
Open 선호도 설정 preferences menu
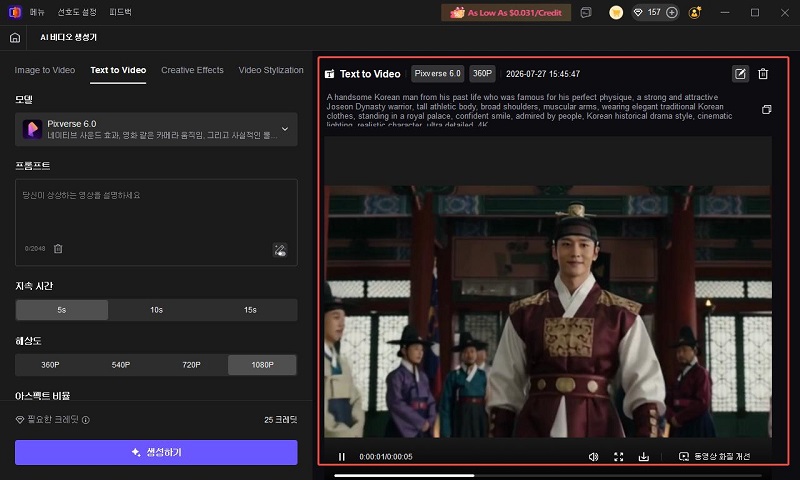tap(77, 12)
